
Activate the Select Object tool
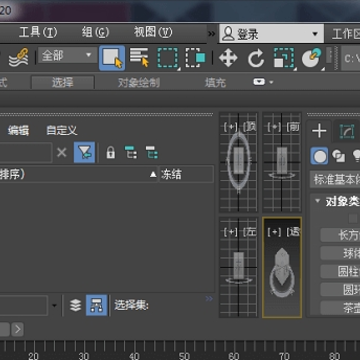tap(112, 58)
